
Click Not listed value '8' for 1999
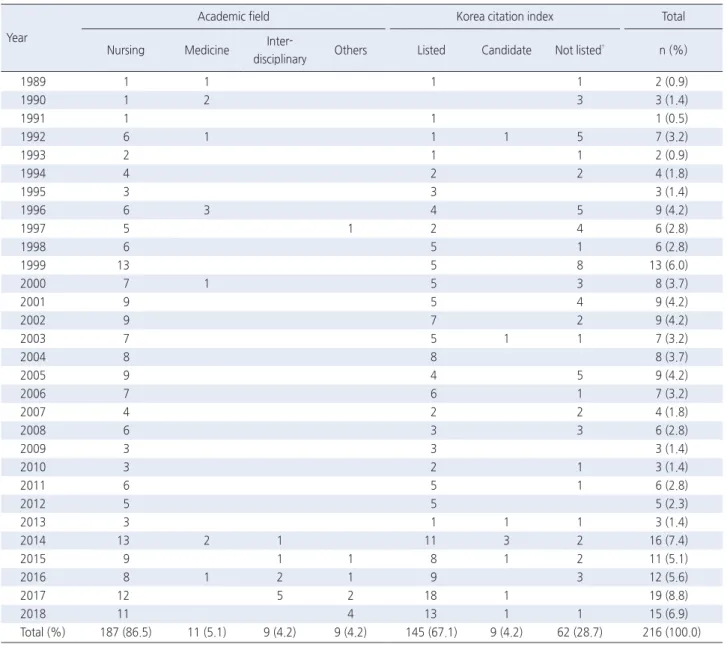(x=580, y=265)
